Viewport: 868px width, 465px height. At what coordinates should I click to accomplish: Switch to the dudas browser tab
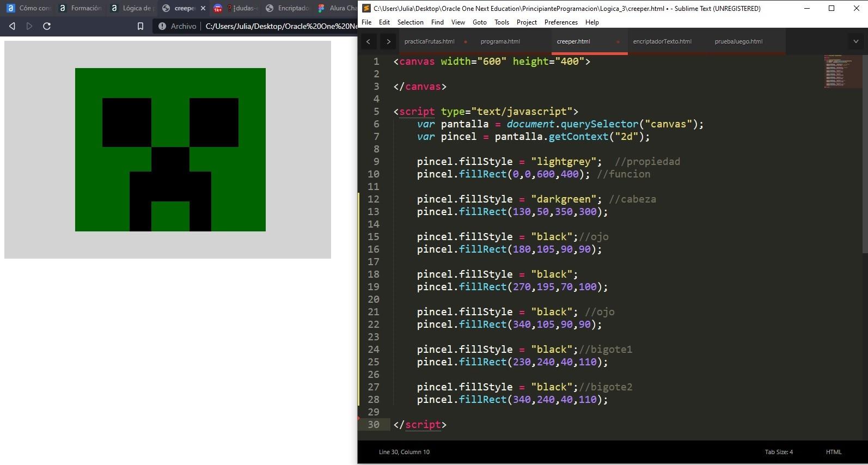point(236,8)
